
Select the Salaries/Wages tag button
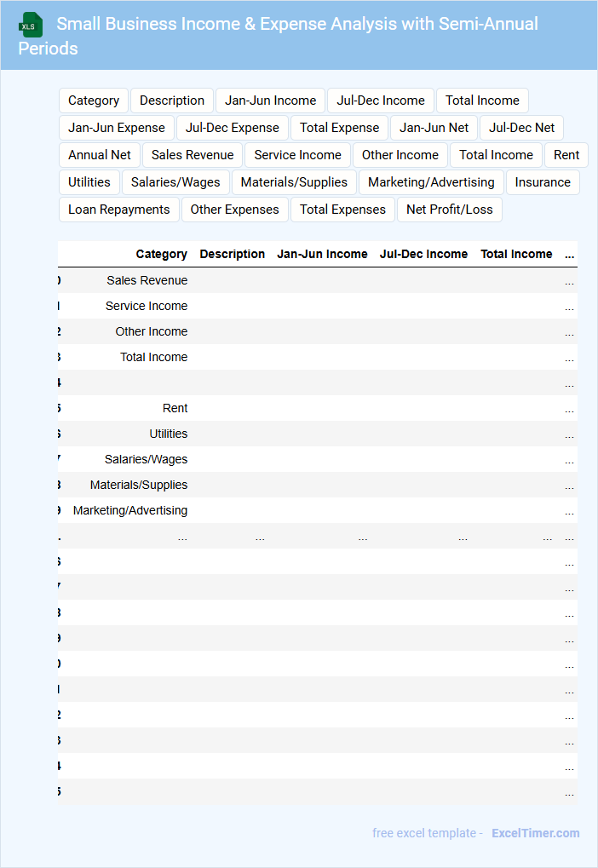click(x=175, y=182)
